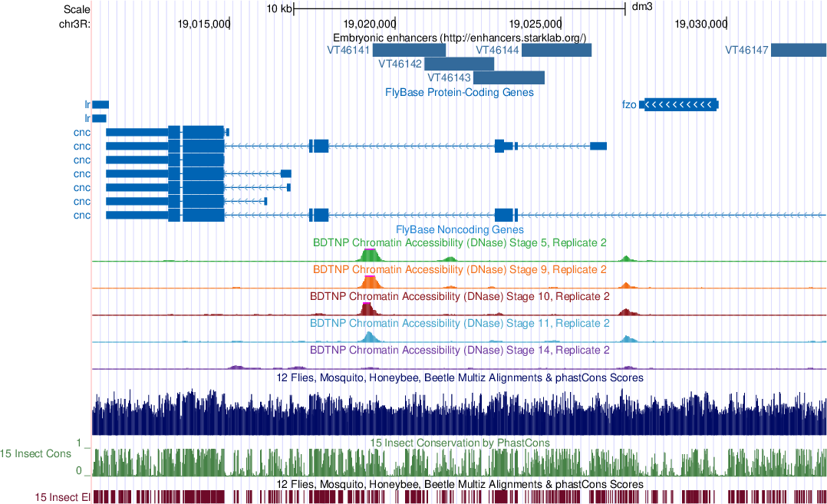The width and height of the screenshot is (827, 504).
Task: Select the VT46147 enhancer block
Action: coord(798,50)
